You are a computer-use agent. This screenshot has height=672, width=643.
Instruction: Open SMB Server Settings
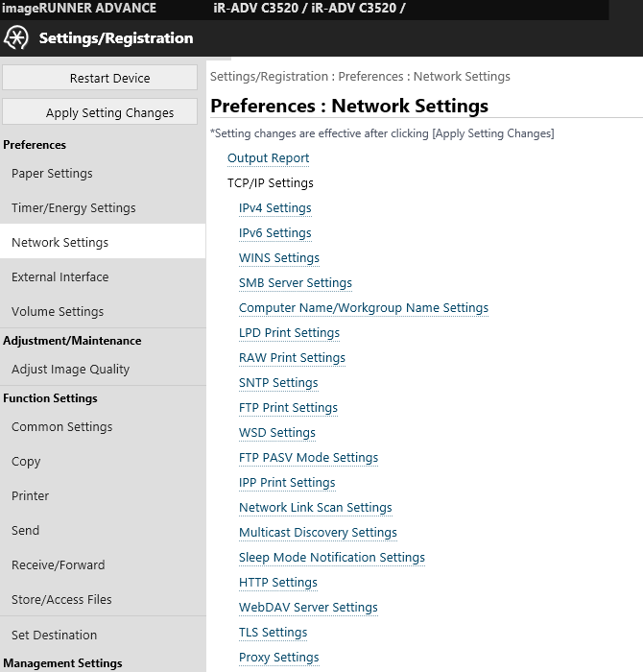pyautogui.click(x=296, y=283)
